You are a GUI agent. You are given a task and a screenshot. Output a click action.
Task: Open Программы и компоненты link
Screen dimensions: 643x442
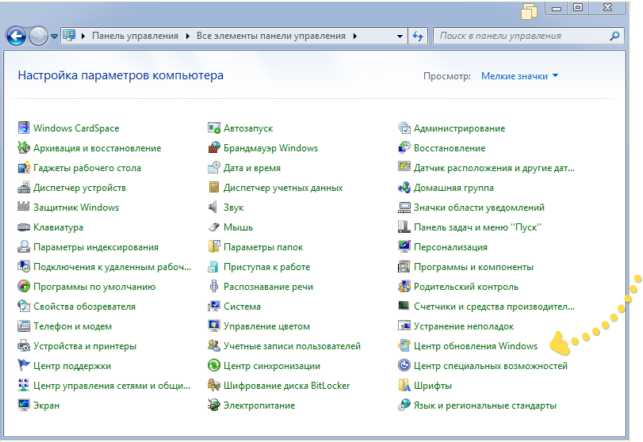pos(473,267)
